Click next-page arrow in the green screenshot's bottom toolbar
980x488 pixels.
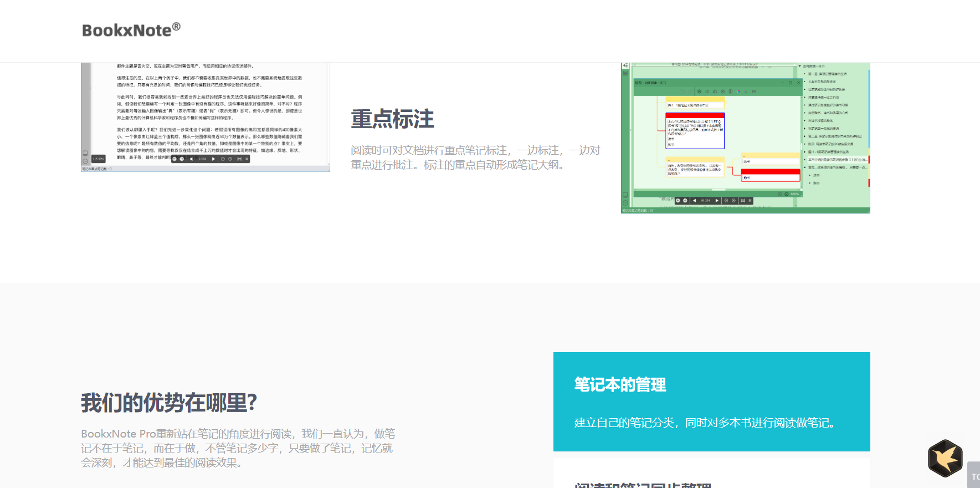coord(717,201)
